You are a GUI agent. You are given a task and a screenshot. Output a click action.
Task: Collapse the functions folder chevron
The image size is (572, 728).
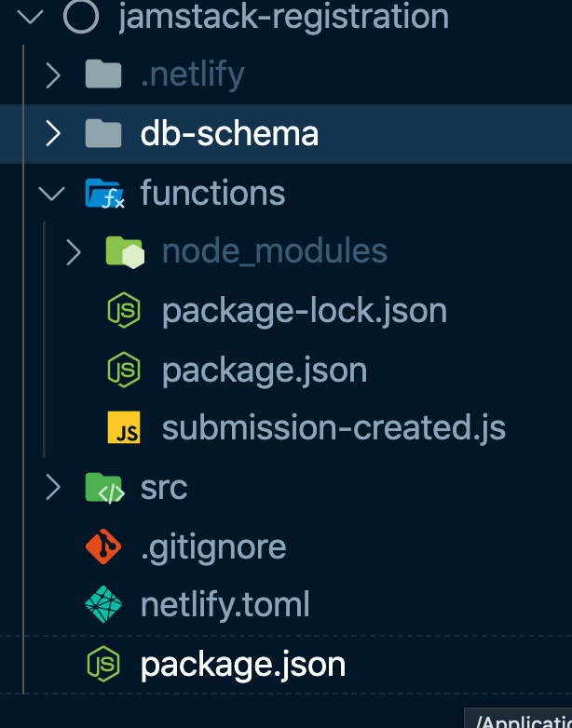coord(51,194)
